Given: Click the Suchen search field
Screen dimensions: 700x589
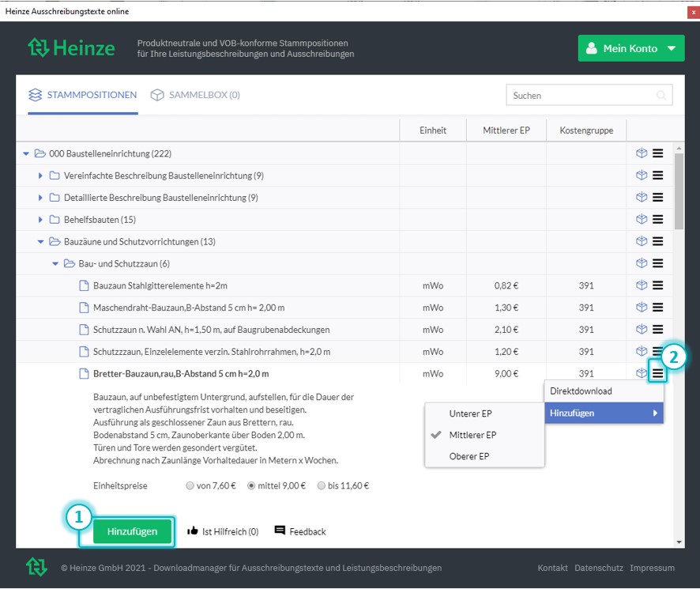Looking at the screenshot, I should click(589, 95).
